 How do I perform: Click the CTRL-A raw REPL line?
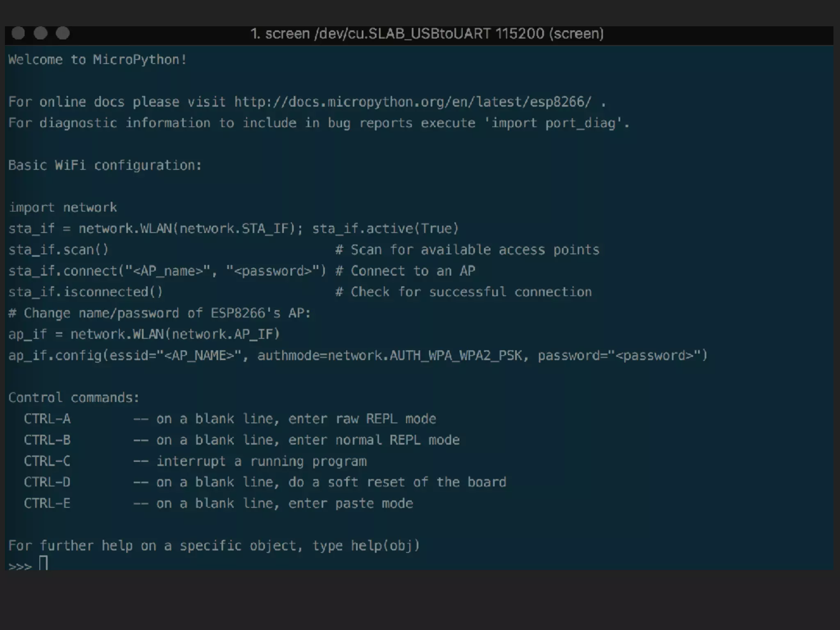coord(230,419)
